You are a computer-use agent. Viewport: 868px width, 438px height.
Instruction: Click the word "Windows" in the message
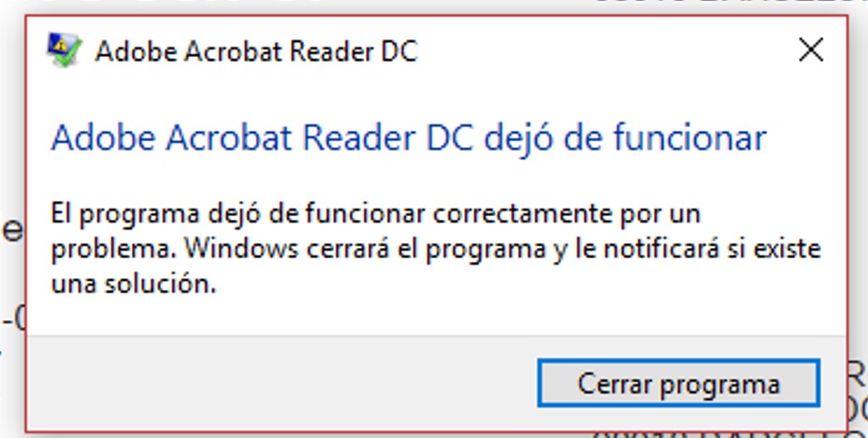pyautogui.click(x=242, y=249)
